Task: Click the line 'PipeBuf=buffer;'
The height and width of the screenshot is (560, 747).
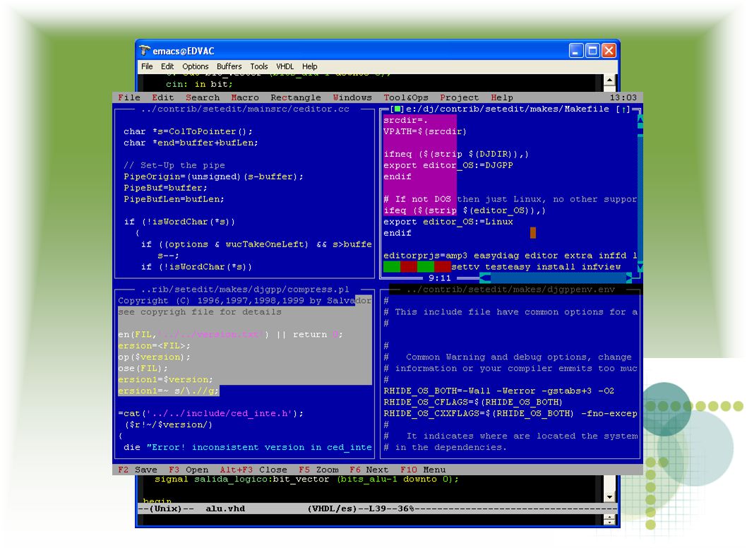Action: (x=166, y=188)
